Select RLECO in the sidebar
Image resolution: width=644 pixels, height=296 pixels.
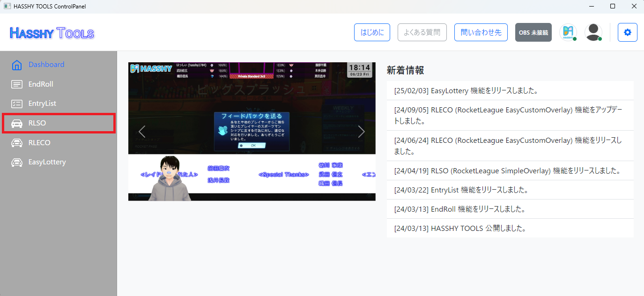click(x=59, y=143)
